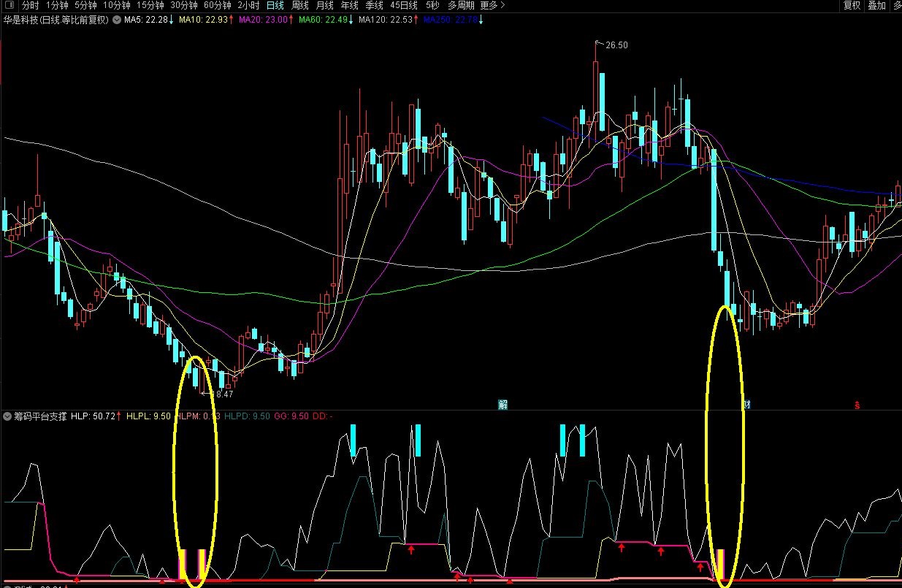The height and width of the screenshot is (588, 902).
Task: Open the main chart indicator dropdown arrow
Action: [116, 20]
